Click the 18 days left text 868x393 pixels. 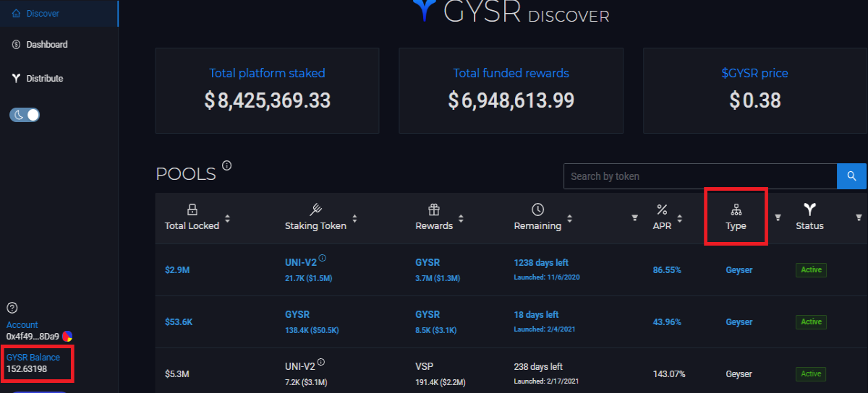pyautogui.click(x=536, y=314)
